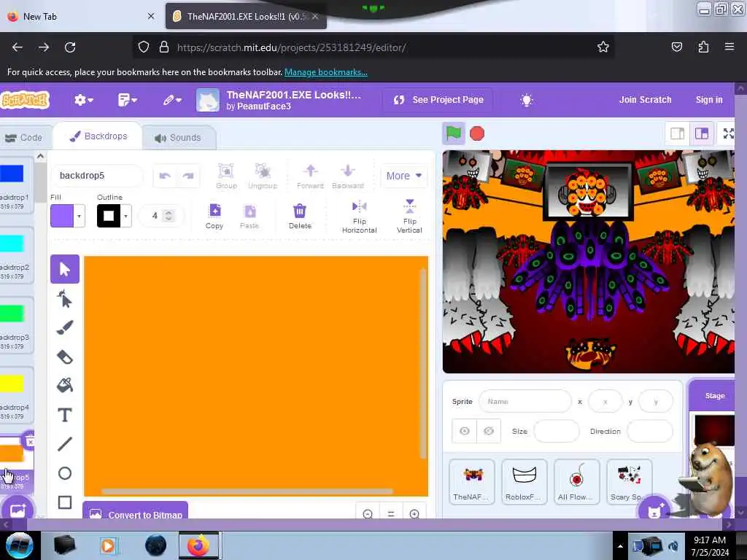Click the Copy icon
Viewport: 747px width, 560px height.
tap(214, 216)
